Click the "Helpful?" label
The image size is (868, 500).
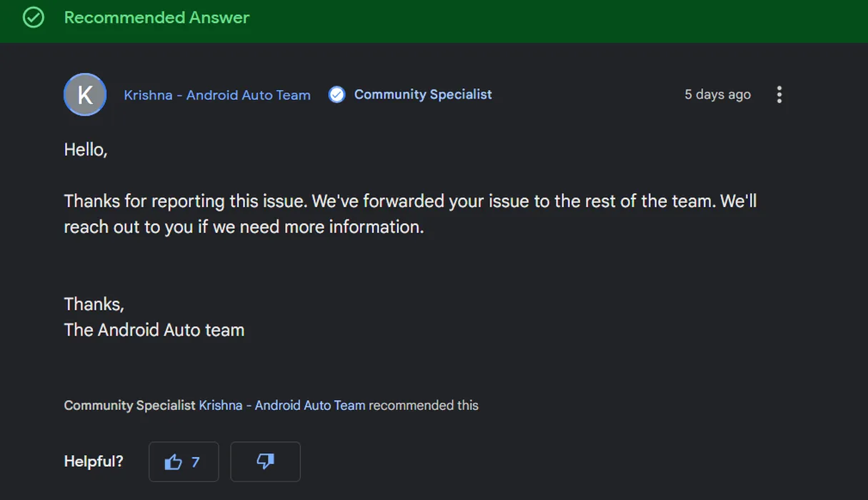click(x=94, y=461)
